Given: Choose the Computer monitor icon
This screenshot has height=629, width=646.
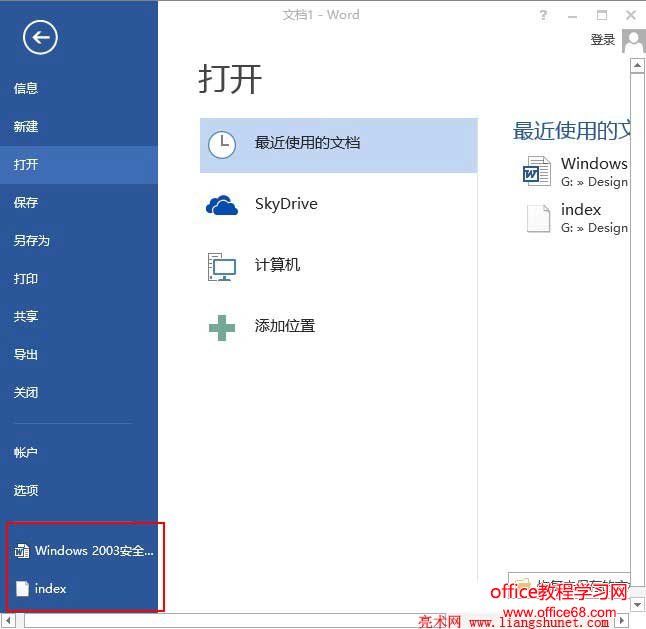Looking at the screenshot, I should click(x=222, y=267).
